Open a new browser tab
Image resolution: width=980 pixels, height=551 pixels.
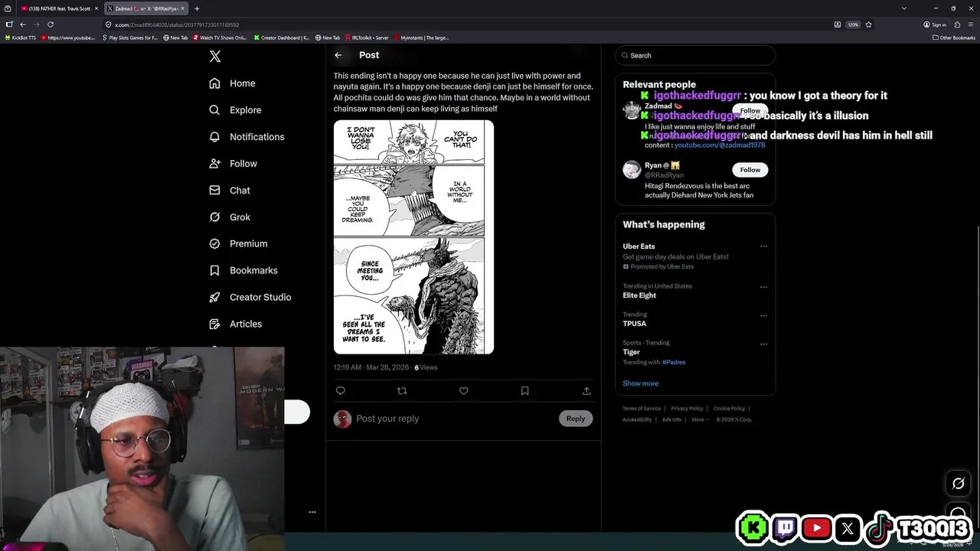(x=197, y=8)
